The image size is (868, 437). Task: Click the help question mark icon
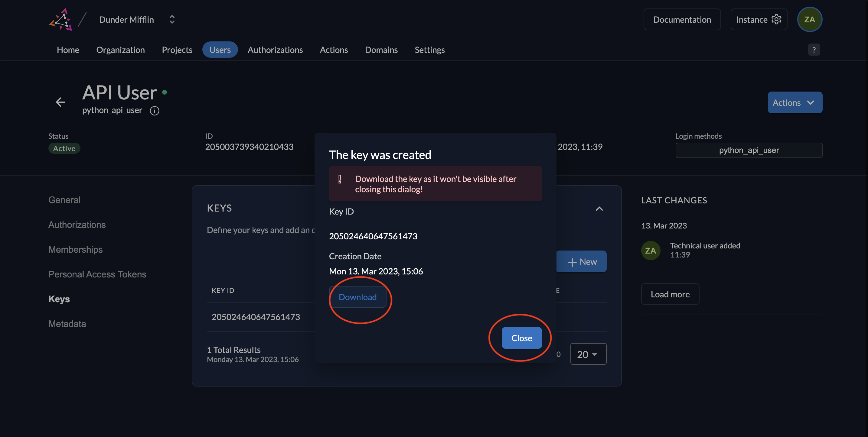[x=814, y=50]
